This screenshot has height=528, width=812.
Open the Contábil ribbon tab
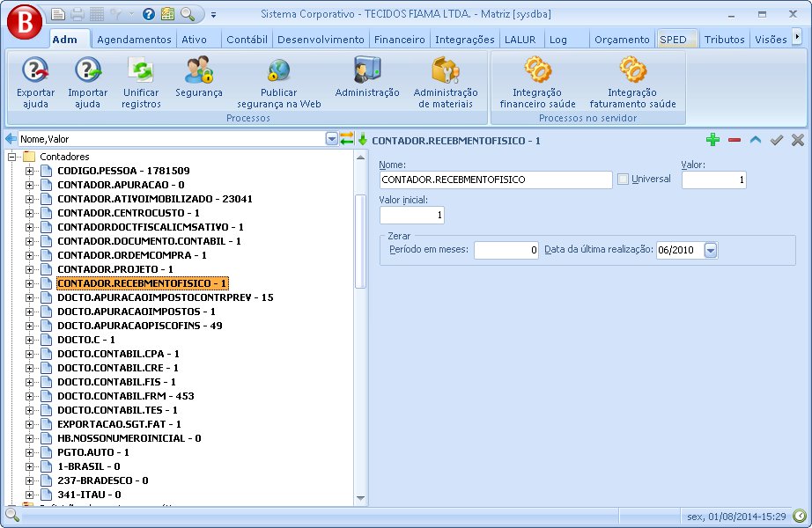(x=247, y=40)
